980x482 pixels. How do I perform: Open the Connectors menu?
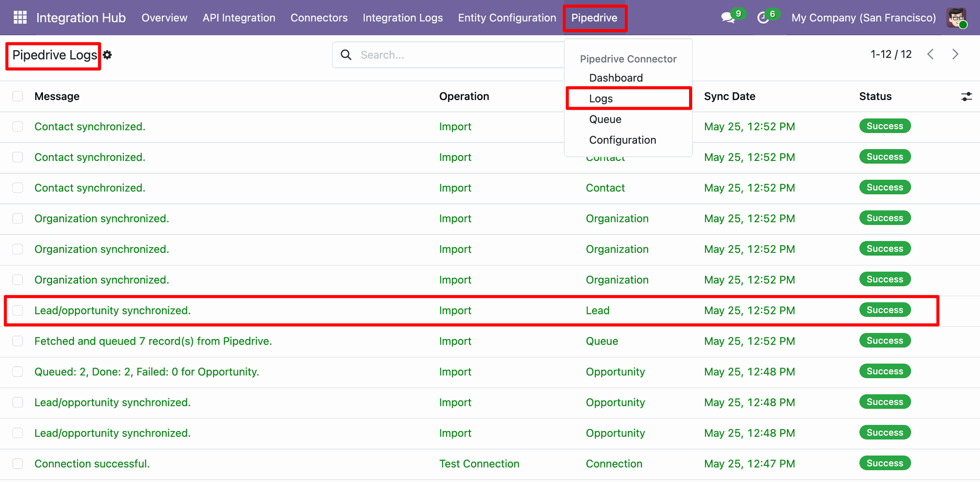(319, 18)
